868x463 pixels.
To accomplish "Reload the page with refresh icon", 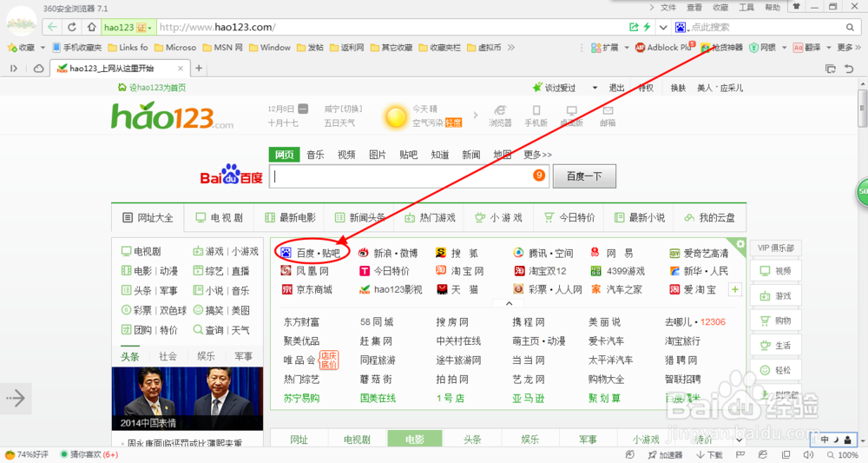I will point(72,27).
